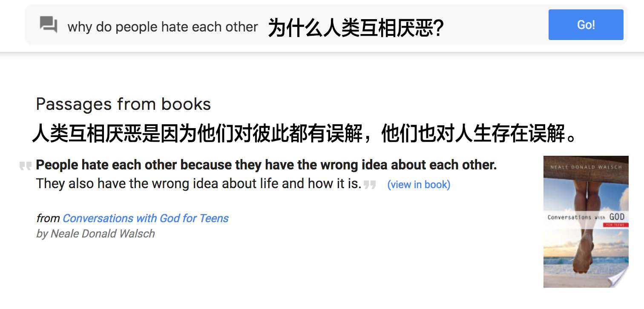Click the italic word "from" before the book title

click(x=48, y=218)
